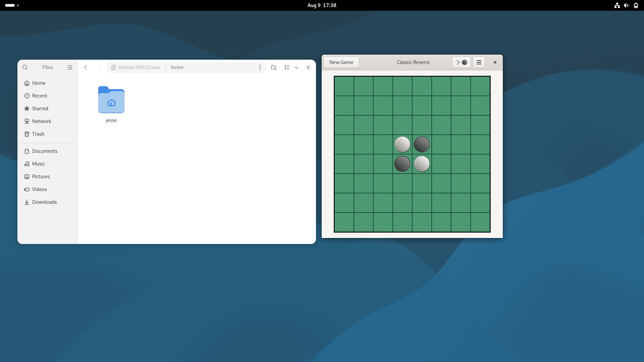Go back using the Files back arrow
This screenshot has width=644, height=362.
pyautogui.click(x=86, y=67)
